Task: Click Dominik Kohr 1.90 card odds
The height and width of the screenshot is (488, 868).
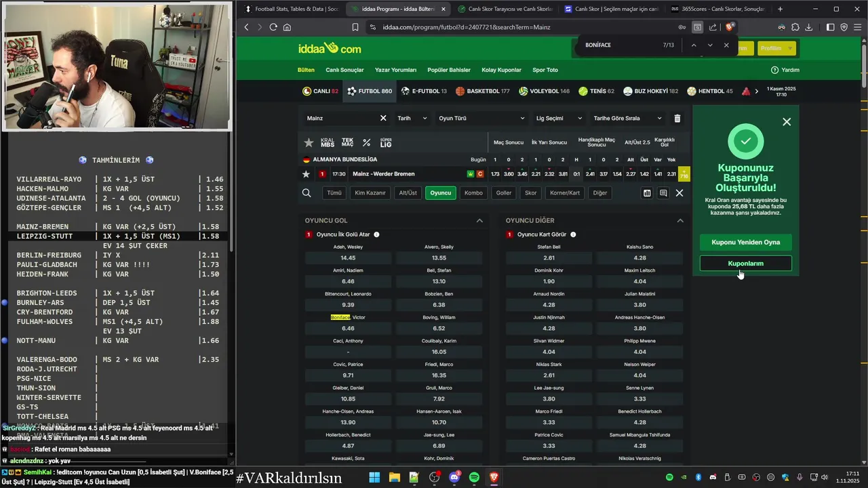Action: pos(549,281)
